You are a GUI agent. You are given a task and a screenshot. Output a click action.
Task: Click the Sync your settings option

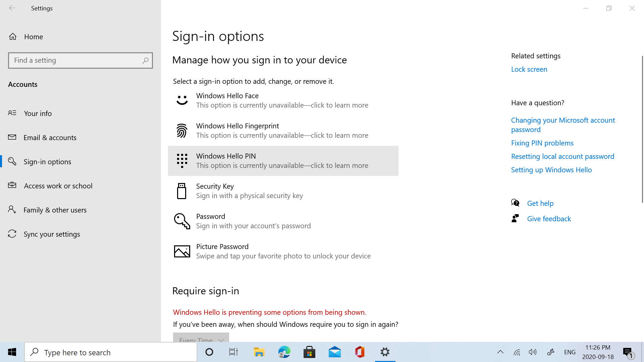click(x=52, y=234)
